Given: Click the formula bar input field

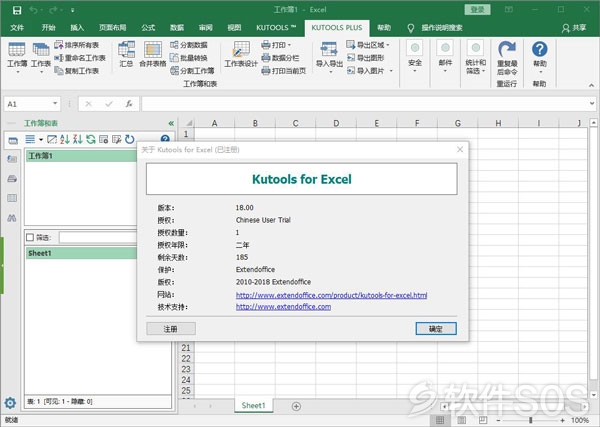Looking at the screenshot, I should [x=365, y=104].
